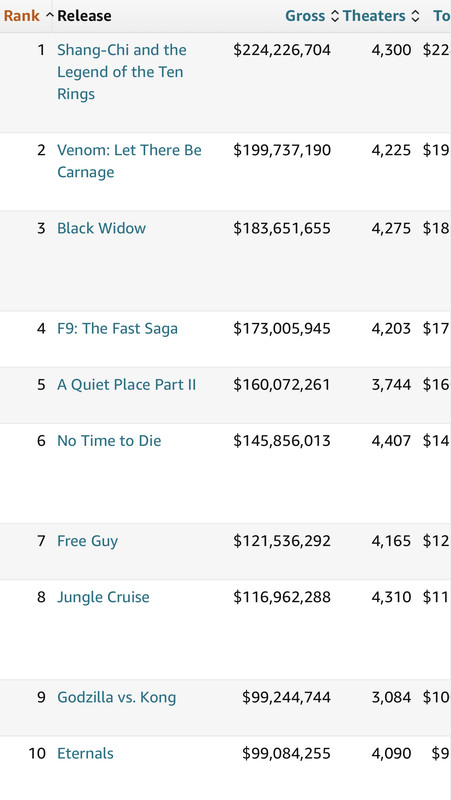Viewport: 451px width, 800px height.
Task: Click the Release column header
Action: point(84,16)
